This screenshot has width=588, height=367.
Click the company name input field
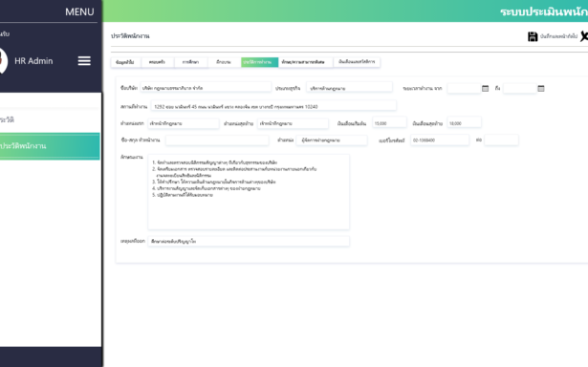tap(206, 88)
